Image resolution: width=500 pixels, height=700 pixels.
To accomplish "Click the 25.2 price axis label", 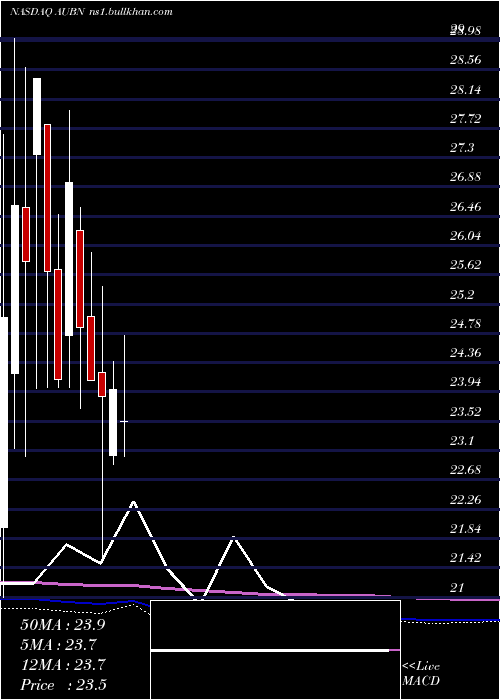I will tap(462, 295).
